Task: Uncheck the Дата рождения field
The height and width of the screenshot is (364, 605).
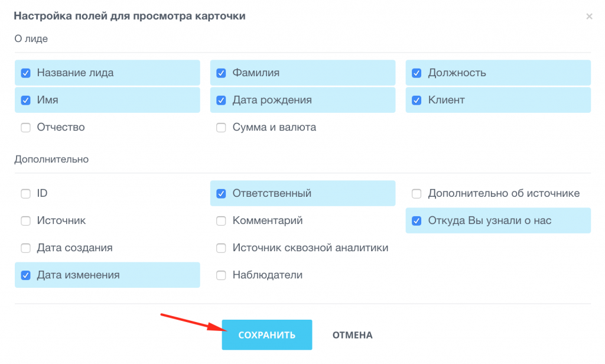Action: pyautogui.click(x=221, y=100)
